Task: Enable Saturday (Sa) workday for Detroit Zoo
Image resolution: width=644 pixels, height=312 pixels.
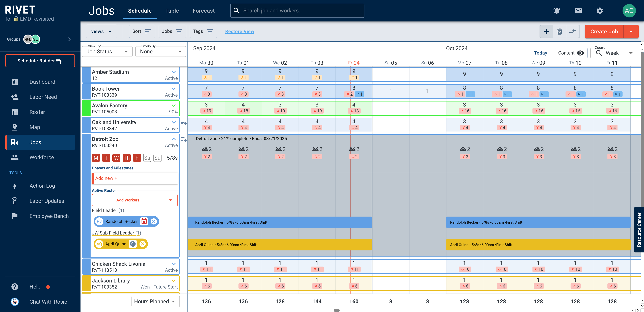Action: [x=147, y=158]
